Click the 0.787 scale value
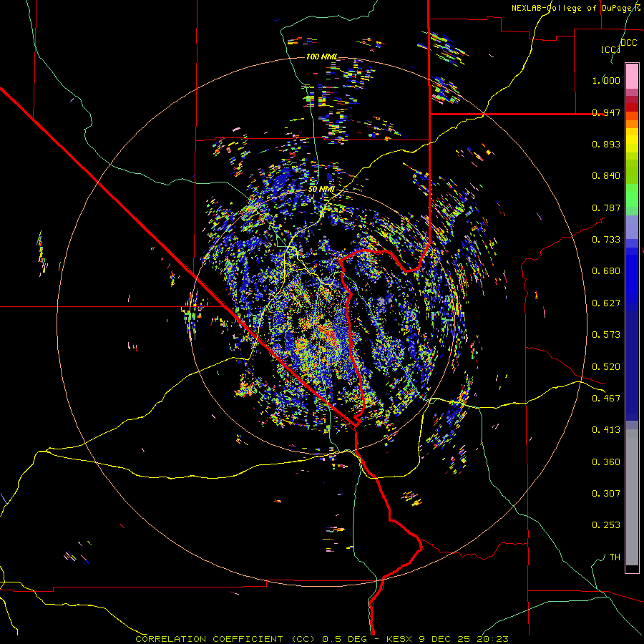Image resolution: width=644 pixels, height=644 pixels. 606,208
